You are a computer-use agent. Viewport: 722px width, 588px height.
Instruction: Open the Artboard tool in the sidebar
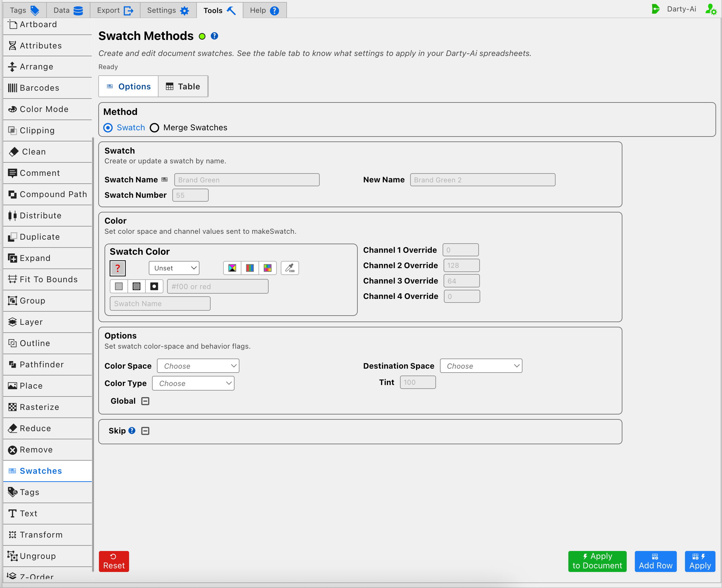[47, 24]
